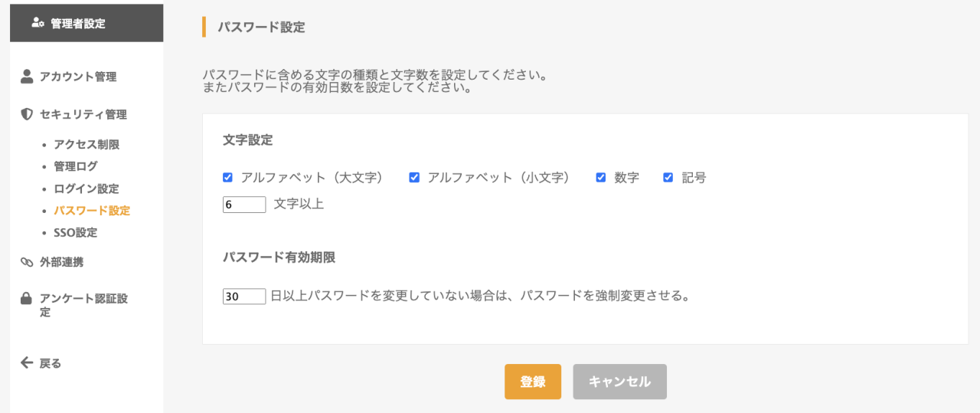Uncheck the アルファベット（小文字） checkbox
The height and width of the screenshot is (413, 980).
(414, 177)
